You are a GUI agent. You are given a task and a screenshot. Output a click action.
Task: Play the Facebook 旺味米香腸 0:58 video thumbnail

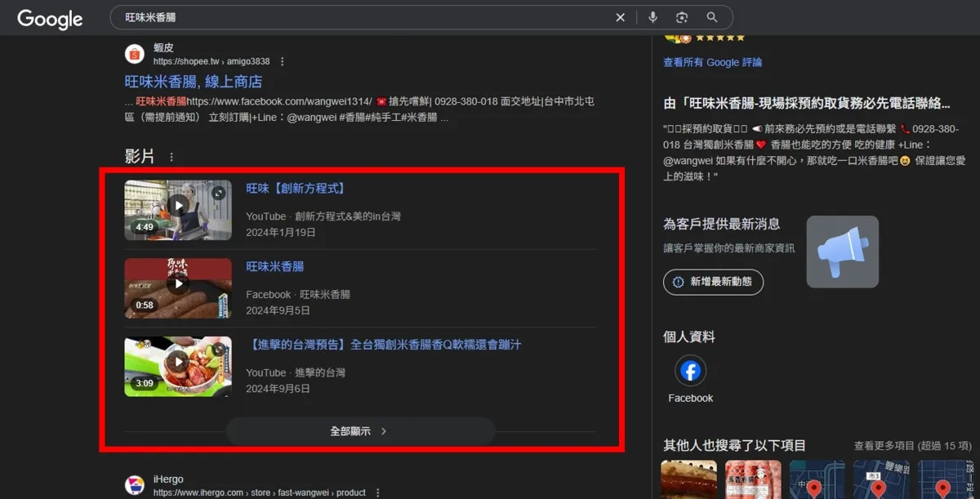click(178, 288)
